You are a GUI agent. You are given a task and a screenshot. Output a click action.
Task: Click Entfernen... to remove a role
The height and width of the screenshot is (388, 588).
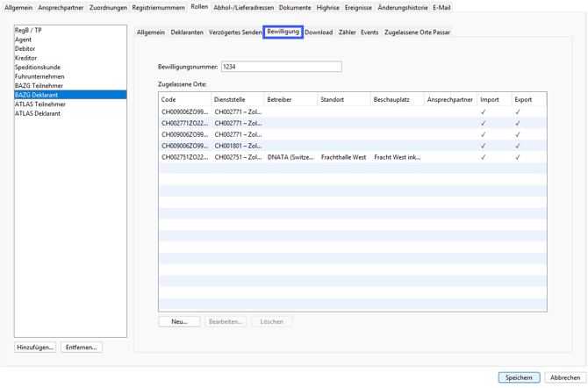(x=82, y=348)
